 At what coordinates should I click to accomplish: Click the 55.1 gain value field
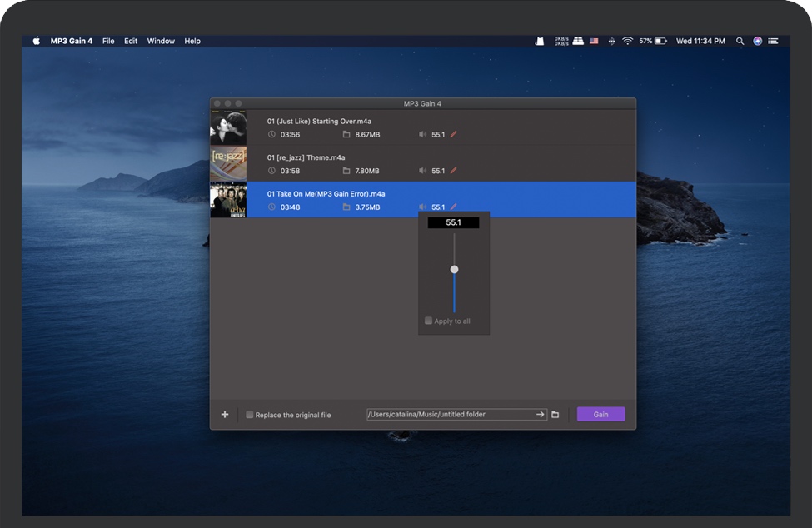click(x=454, y=223)
